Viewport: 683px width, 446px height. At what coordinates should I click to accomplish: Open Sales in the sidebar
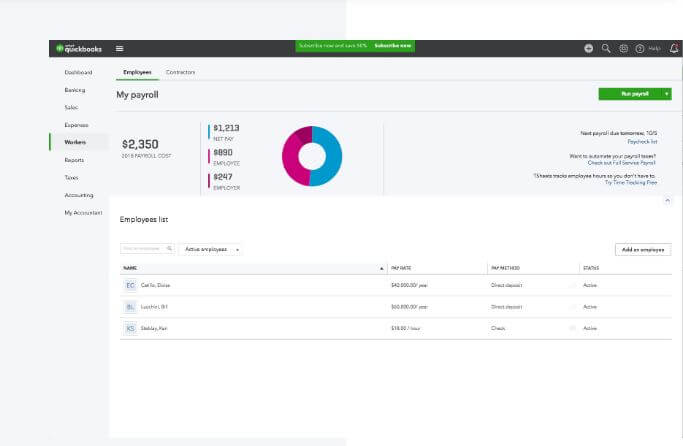(71, 107)
